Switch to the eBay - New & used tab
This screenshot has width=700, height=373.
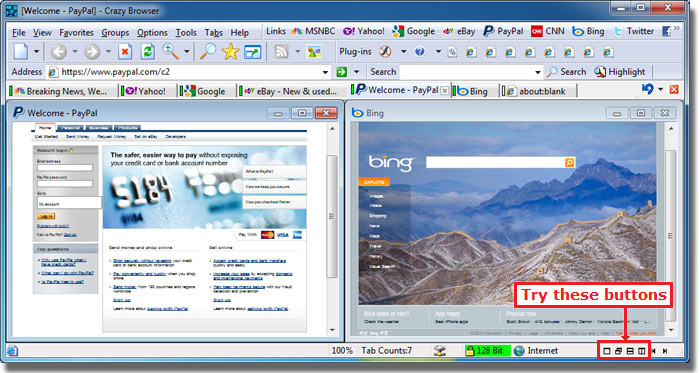pos(290,91)
